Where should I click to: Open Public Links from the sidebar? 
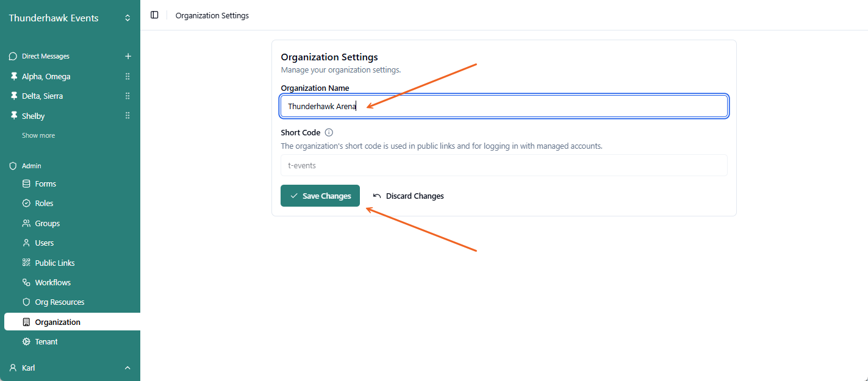(x=55, y=263)
